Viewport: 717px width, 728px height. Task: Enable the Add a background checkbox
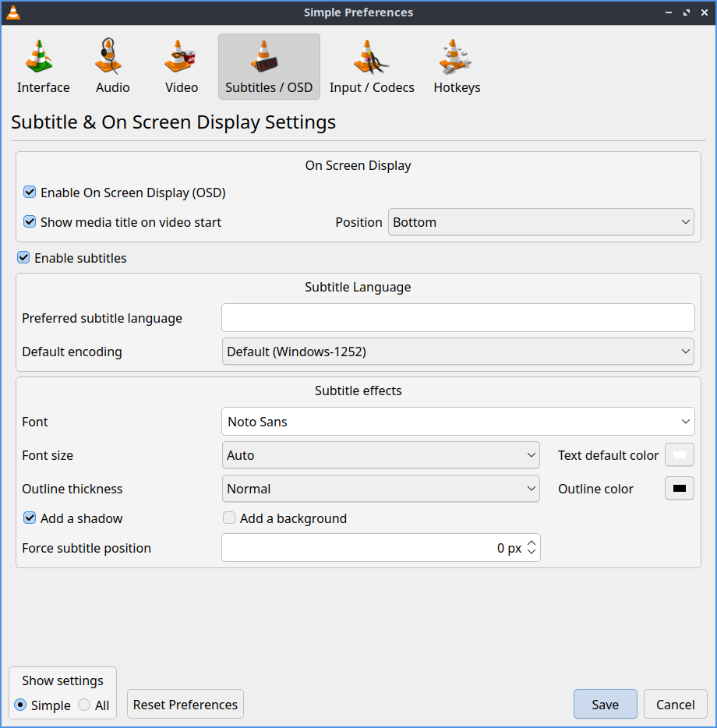tap(229, 518)
